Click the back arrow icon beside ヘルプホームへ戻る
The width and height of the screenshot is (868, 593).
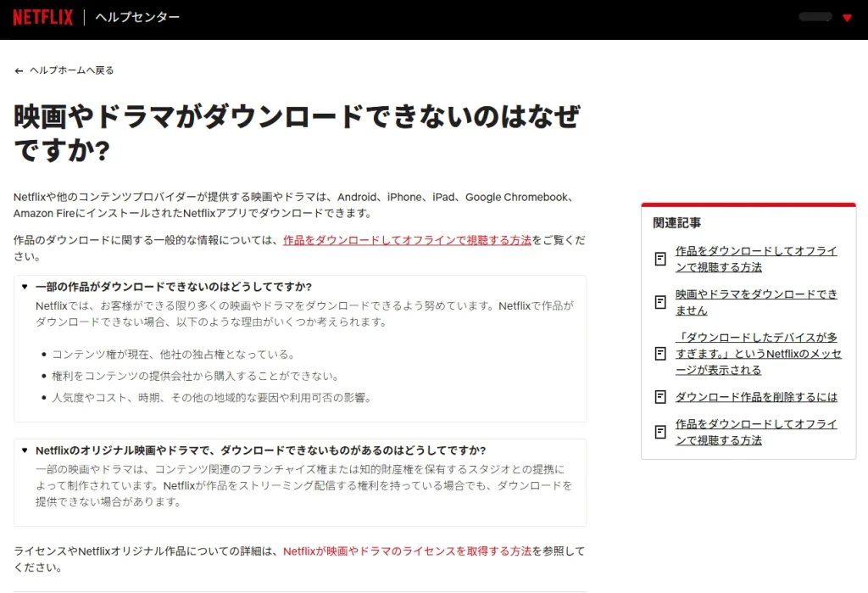click(x=19, y=71)
